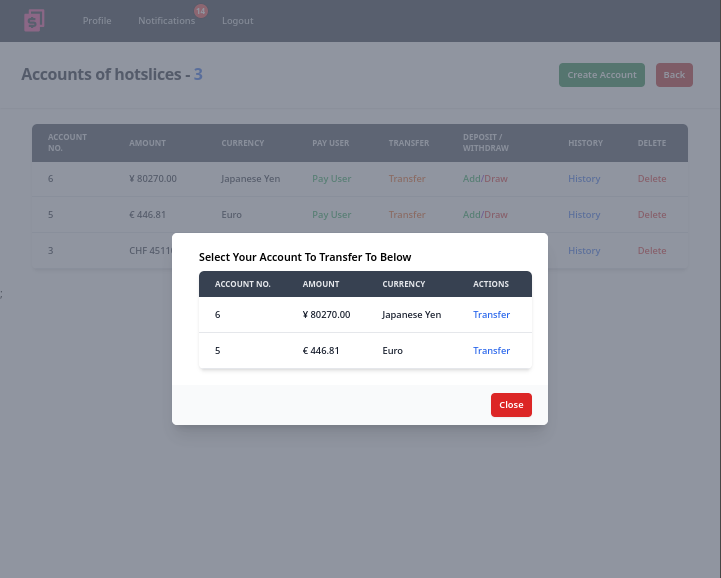This screenshot has height=578, width=721.
Task: Click 'PAY USER' header in background table
Action: 331,143
